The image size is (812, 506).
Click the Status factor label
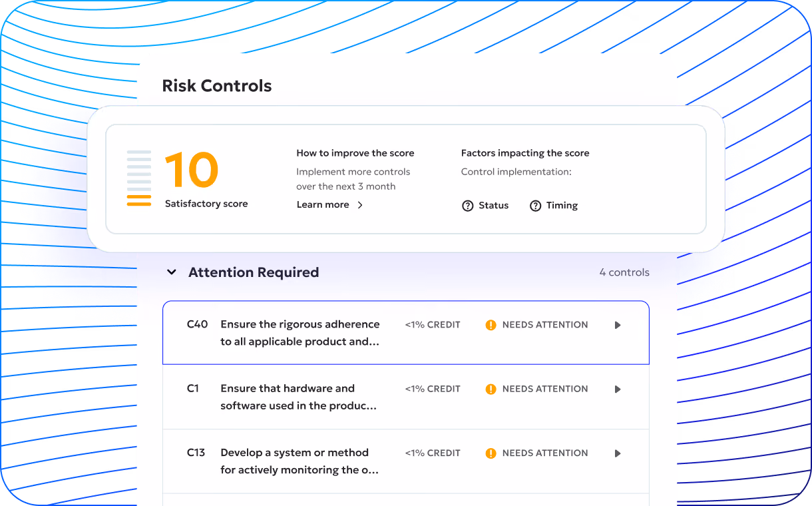(x=494, y=206)
